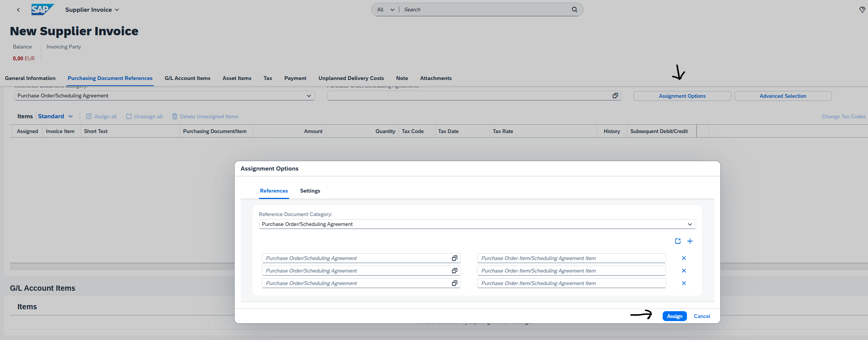Open the Attachments tab
Screen dimensions: 868x340
(x=436, y=78)
